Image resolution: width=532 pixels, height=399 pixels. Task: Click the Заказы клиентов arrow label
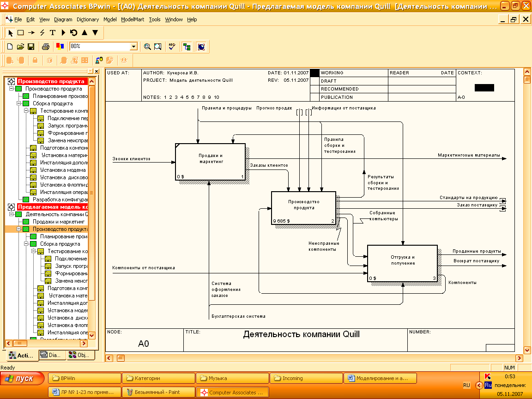(269, 165)
